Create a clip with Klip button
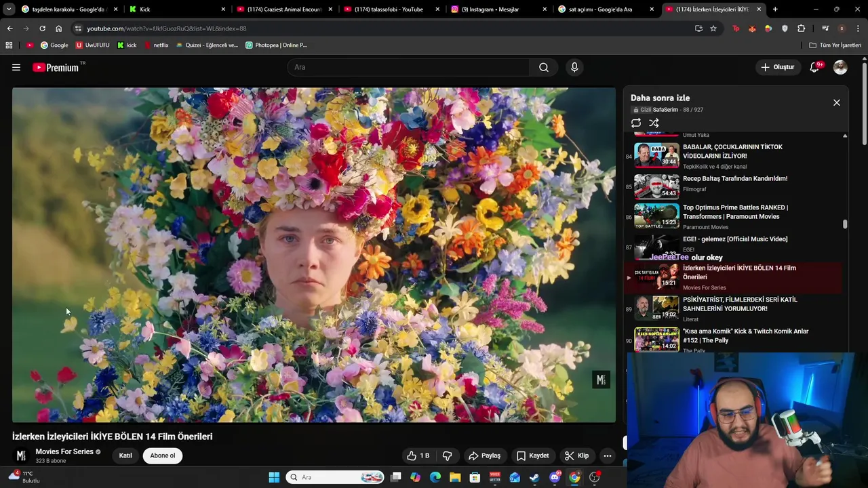868x488 pixels. coord(577,455)
